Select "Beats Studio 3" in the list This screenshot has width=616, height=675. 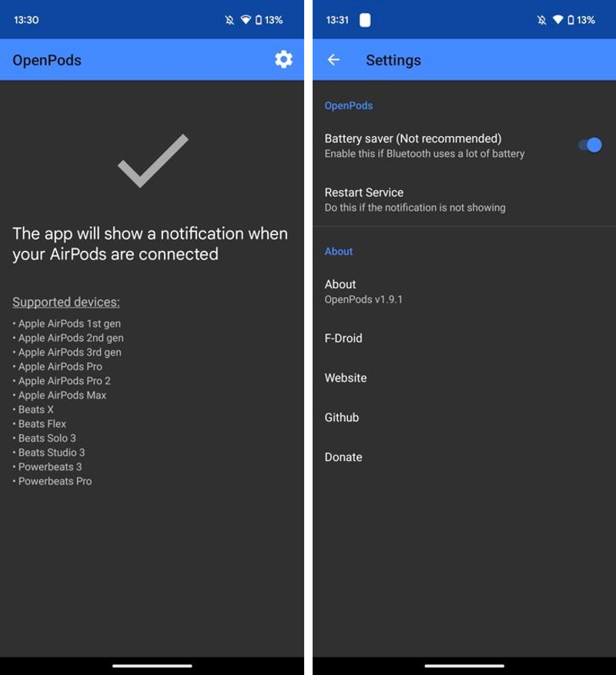tap(52, 453)
